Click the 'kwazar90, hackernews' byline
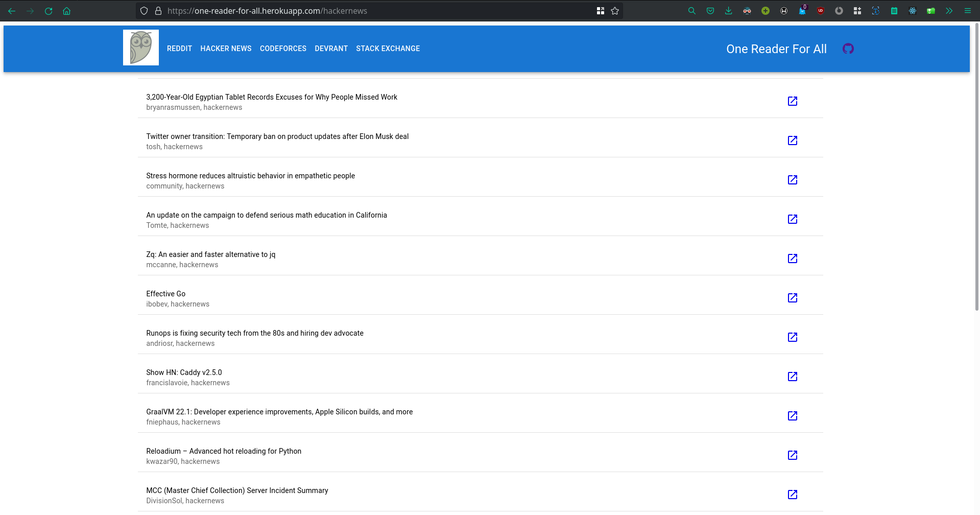 point(183,461)
